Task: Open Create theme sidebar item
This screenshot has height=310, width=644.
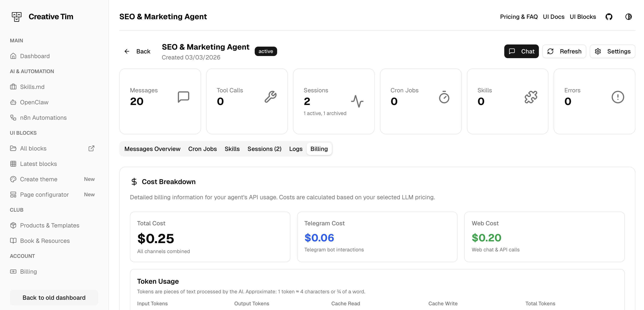Action: click(x=54, y=179)
